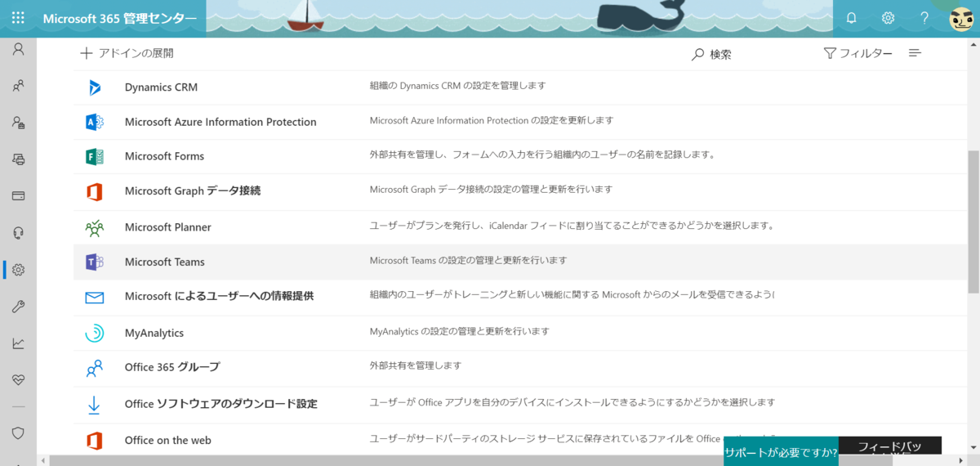Click the vertical scrollbar thumb

point(973,221)
